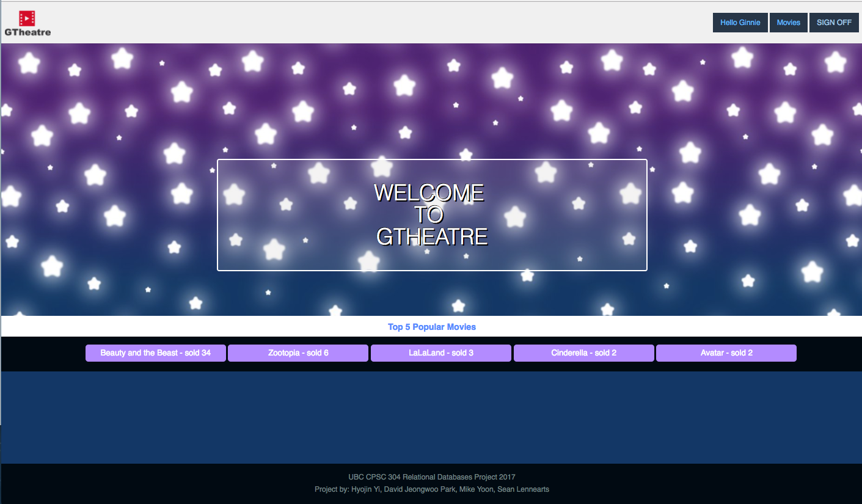Click the word WELCOME in the banner

click(429, 193)
